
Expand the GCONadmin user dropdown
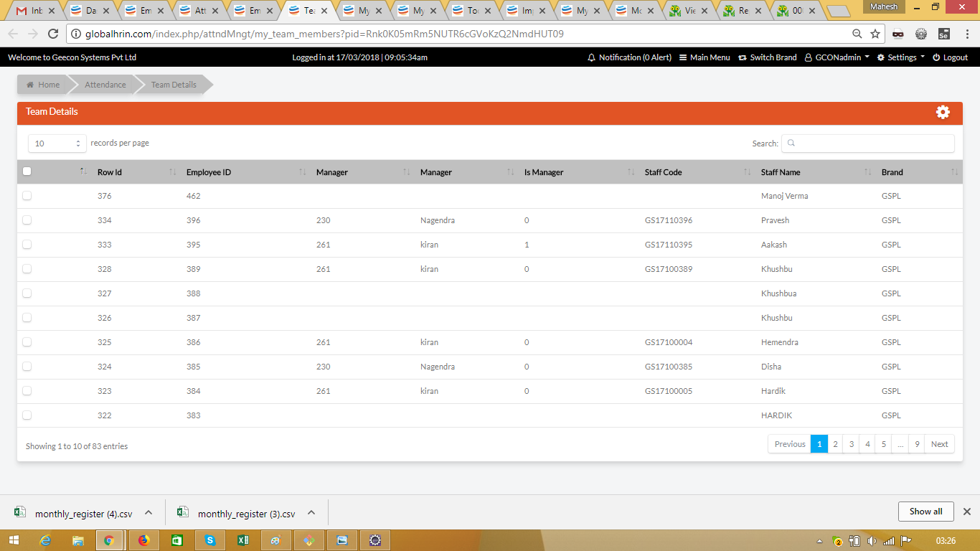(x=837, y=57)
